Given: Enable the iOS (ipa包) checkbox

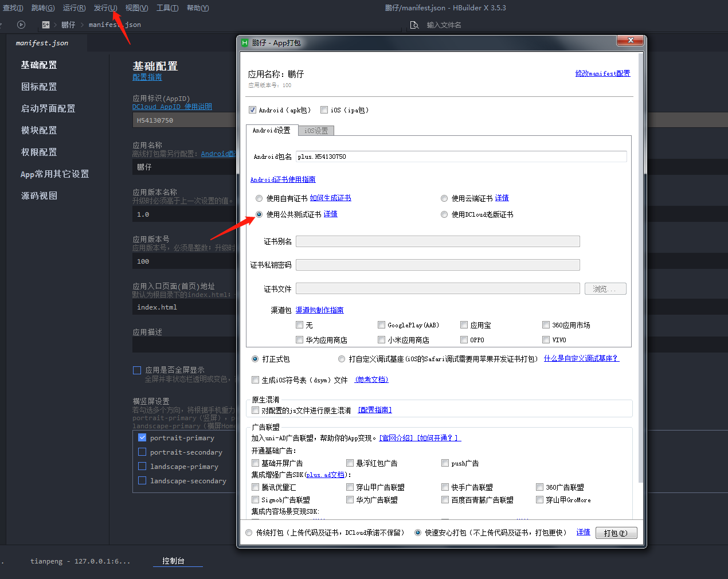Looking at the screenshot, I should tap(324, 109).
